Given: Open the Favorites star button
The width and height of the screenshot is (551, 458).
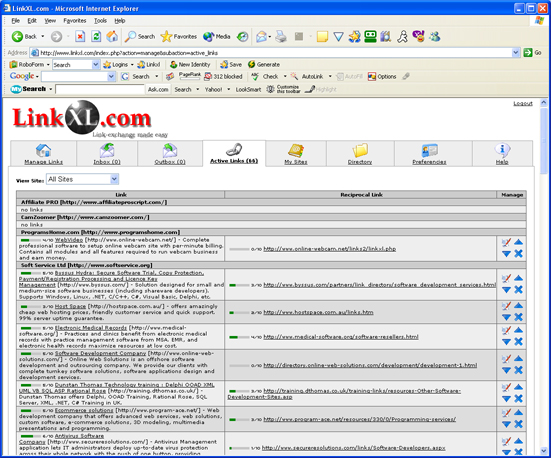Looking at the screenshot, I should pyautogui.click(x=179, y=36).
